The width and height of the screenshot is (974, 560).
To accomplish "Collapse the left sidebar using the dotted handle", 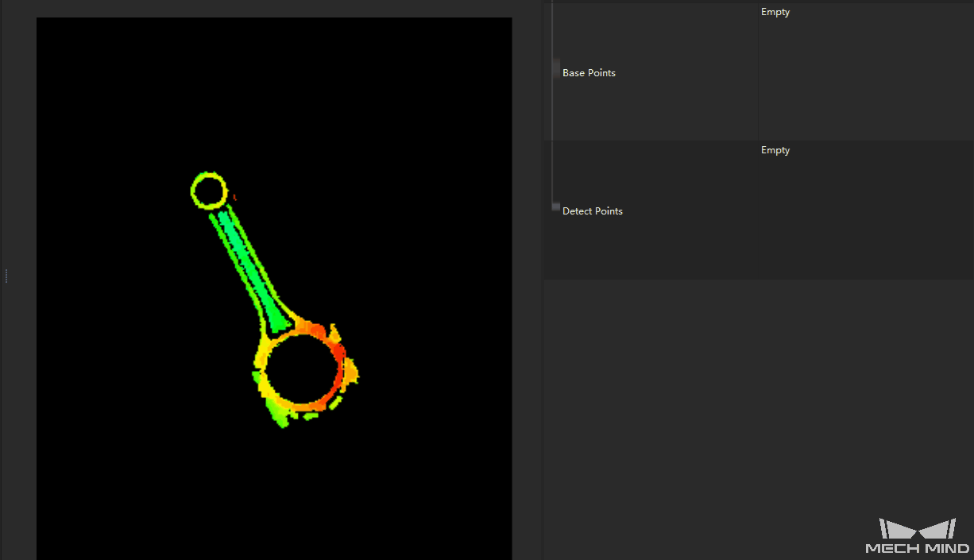I will pos(6,276).
